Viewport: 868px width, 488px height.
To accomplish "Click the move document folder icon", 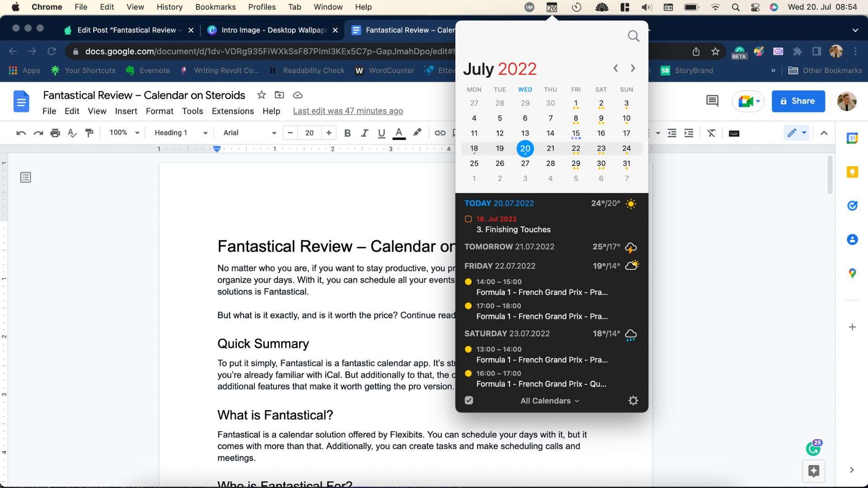I will tap(279, 95).
